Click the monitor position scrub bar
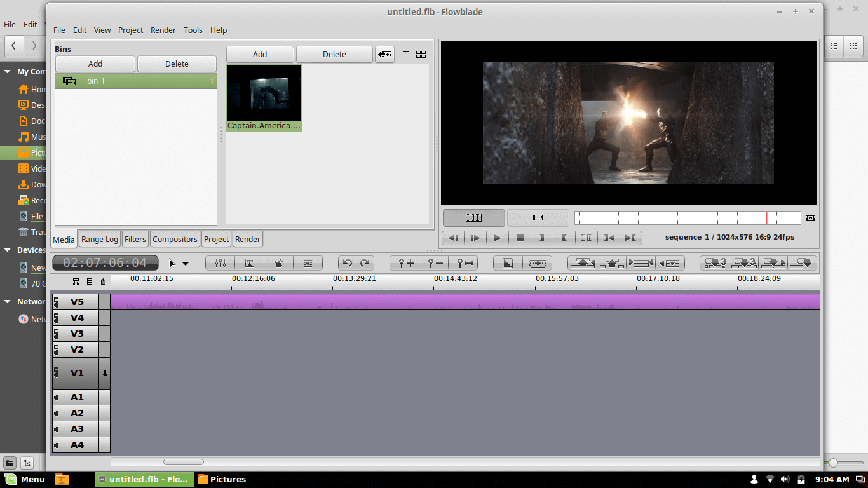The height and width of the screenshot is (488, 868). point(688,218)
